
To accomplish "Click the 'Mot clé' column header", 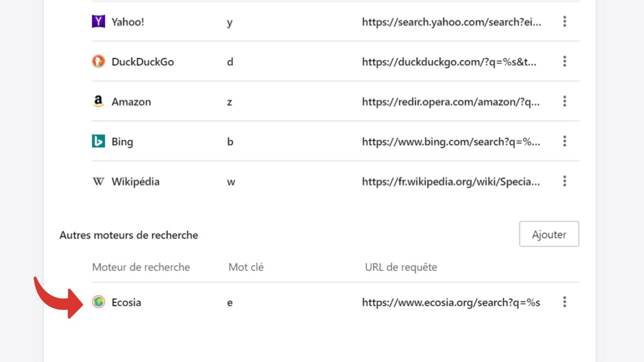I will [x=246, y=267].
